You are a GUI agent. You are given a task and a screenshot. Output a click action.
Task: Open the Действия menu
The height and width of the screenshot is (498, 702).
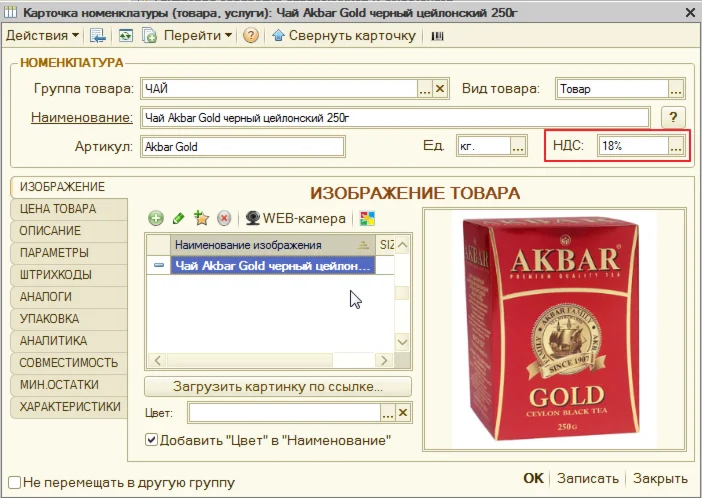[42, 35]
